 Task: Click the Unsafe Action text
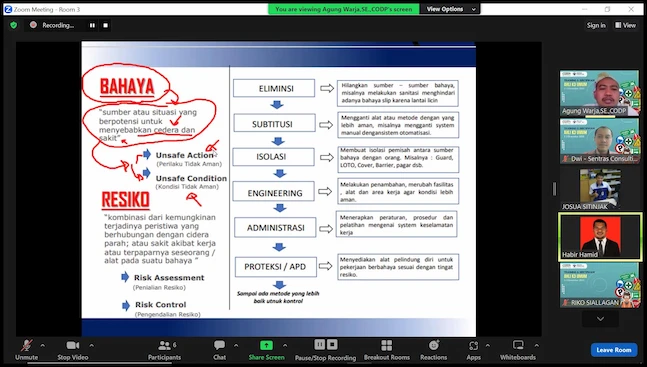(x=184, y=155)
